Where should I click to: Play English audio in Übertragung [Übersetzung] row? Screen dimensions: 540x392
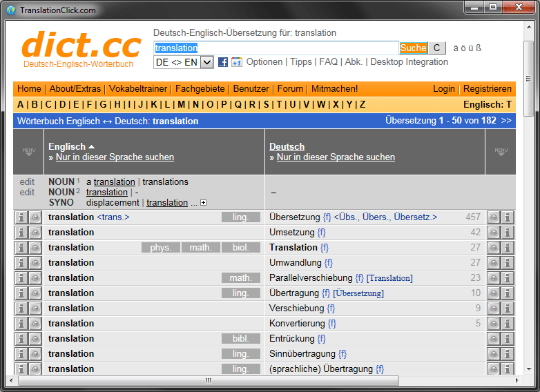pyautogui.click(x=35, y=293)
